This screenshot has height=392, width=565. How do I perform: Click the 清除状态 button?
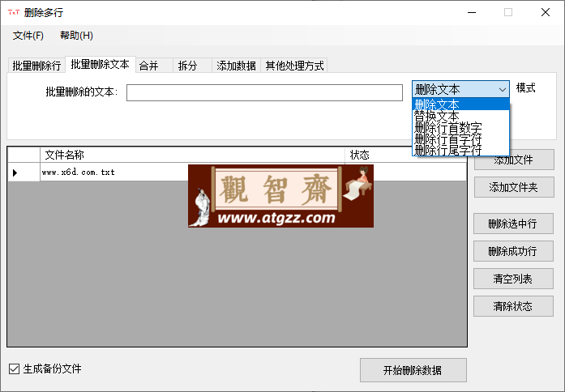(513, 306)
